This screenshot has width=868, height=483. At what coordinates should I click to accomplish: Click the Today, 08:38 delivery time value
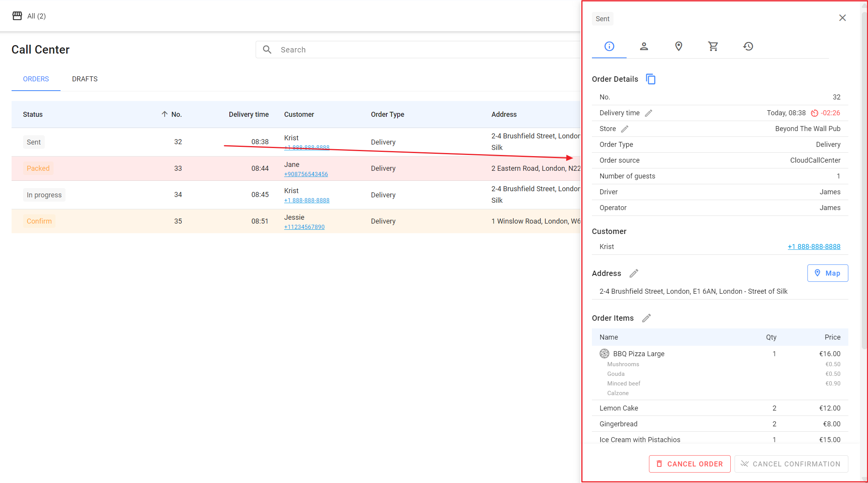point(786,113)
